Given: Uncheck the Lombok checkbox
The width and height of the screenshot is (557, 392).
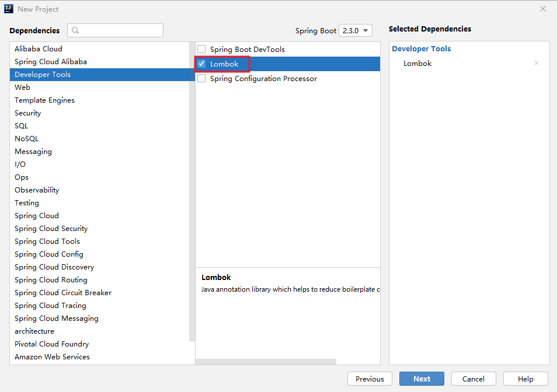Looking at the screenshot, I should [x=201, y=64].
